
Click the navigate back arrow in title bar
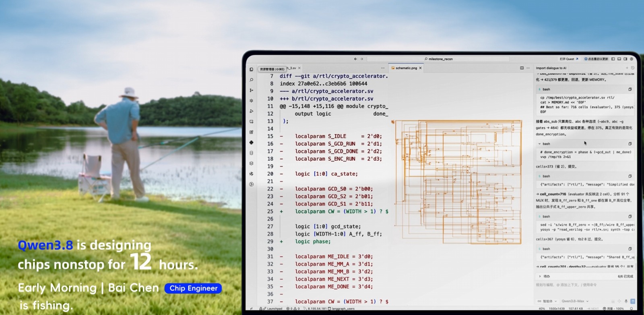pyautogui.click(x=355, y=59)
